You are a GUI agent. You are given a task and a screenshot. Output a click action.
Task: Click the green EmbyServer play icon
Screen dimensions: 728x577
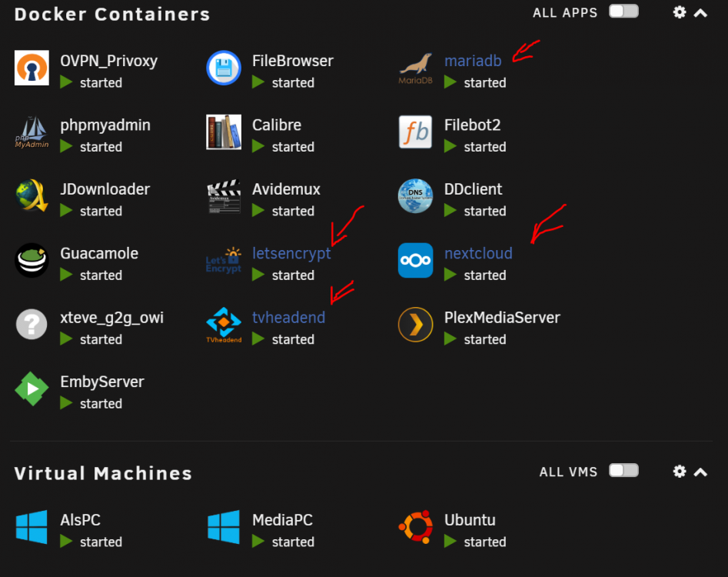click(32, 389)
